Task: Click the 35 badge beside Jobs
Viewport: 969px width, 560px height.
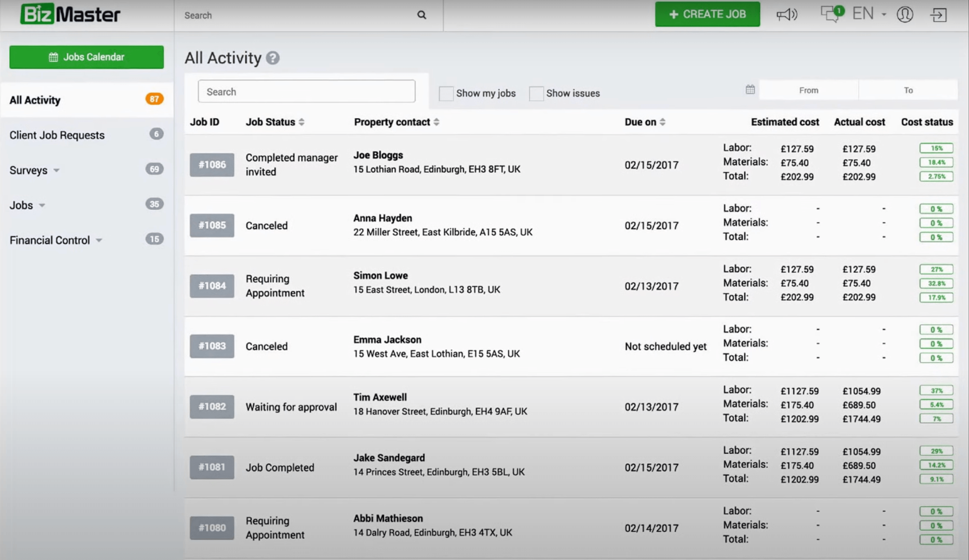Action: coord(154,204)
